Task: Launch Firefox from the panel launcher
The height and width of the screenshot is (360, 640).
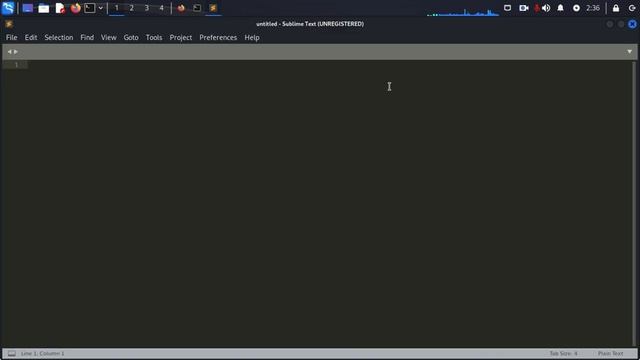Action: coord(76,8)
